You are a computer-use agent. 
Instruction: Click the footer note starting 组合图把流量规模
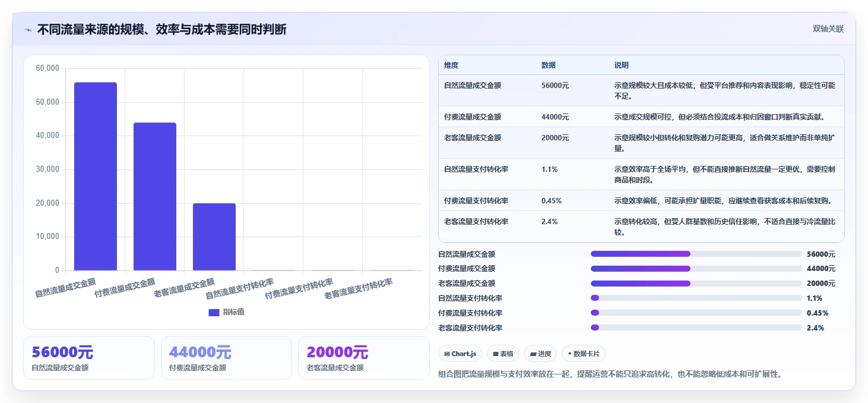click(x=610, y=374)
